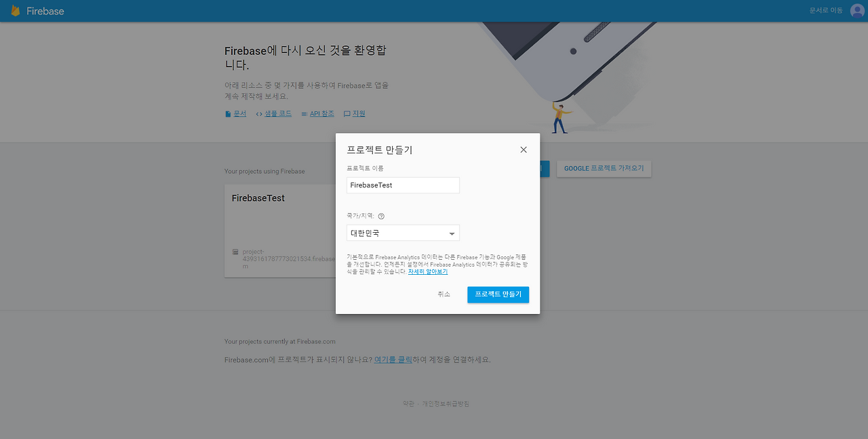868x439 pixels.
Task: Click the 취소 button
Action: click(x=443, y=294)
